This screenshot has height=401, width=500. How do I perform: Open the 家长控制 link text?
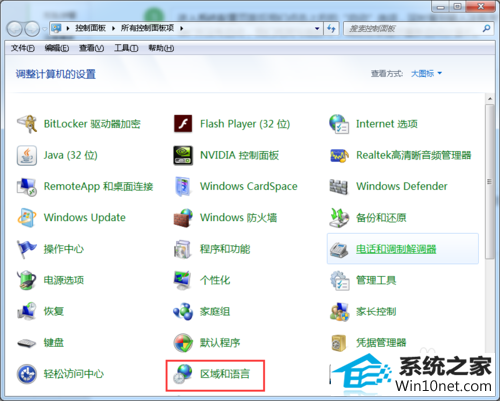click(x=376, y=312)
